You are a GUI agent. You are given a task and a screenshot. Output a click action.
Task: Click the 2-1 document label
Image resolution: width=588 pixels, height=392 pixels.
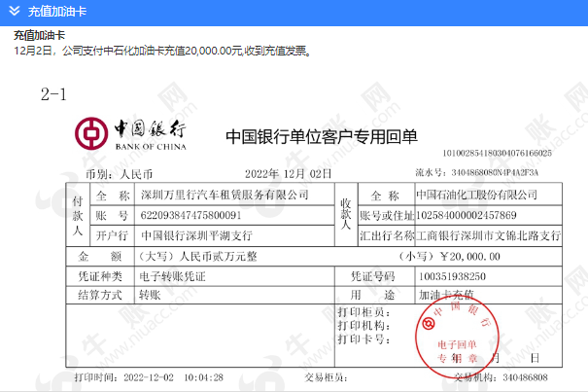pos(53,94)
